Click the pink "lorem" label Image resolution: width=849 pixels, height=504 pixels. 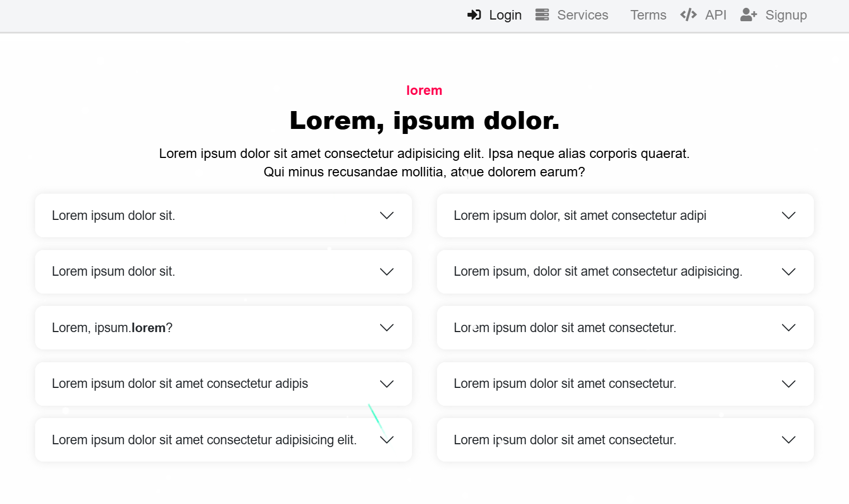(x=424, y=90)
